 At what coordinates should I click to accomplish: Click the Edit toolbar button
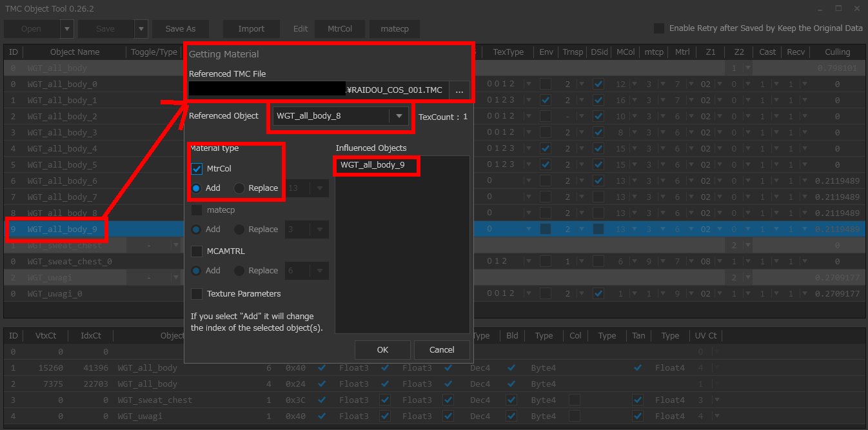(x=300, y=28)
